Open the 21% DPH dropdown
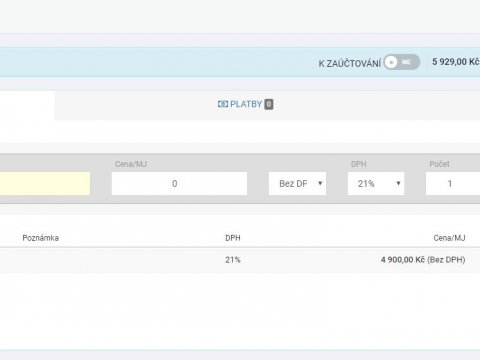The width and height of the screenshot is (480, 360). point(376,184)
